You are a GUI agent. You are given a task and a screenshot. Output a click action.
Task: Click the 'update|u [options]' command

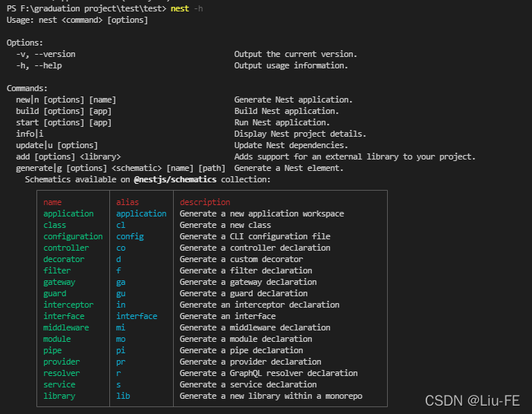[57, 145]
